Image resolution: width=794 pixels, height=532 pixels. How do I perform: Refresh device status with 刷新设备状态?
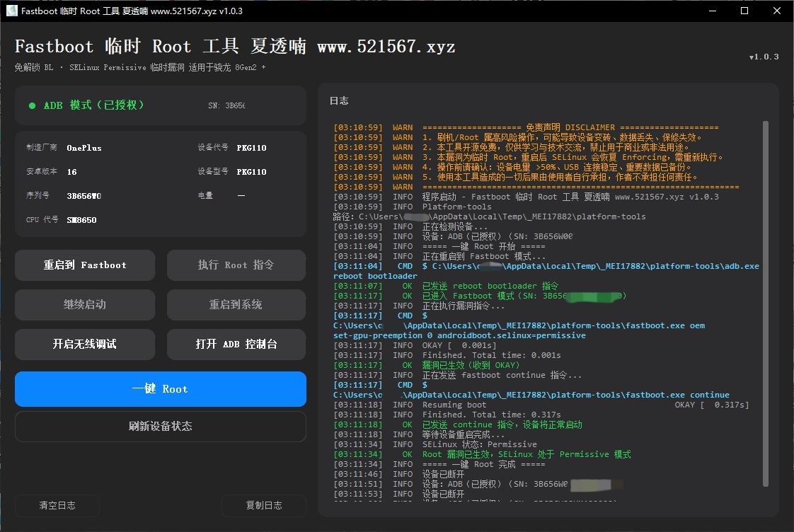point(161,426)
